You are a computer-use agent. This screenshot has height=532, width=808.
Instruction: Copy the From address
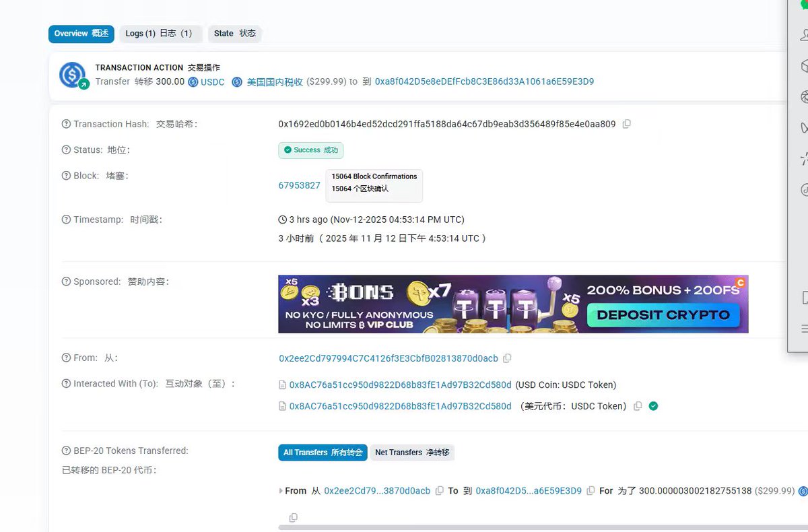tap(507, 358)
